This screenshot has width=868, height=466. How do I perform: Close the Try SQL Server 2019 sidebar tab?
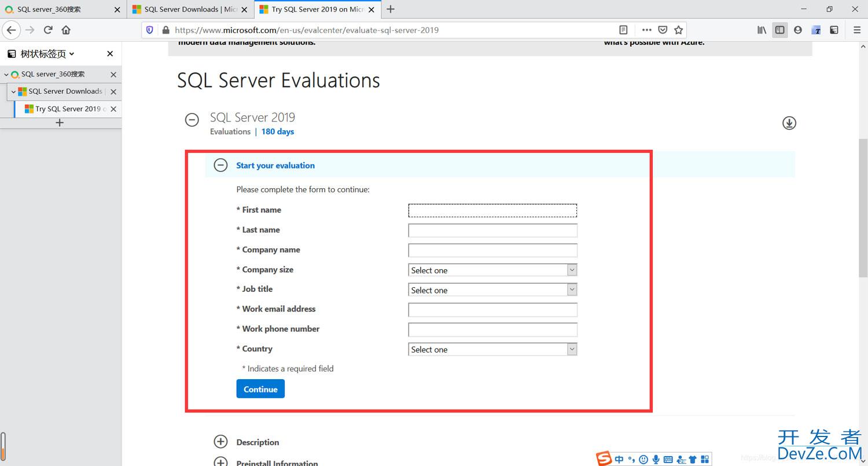(x=113, y=109)
